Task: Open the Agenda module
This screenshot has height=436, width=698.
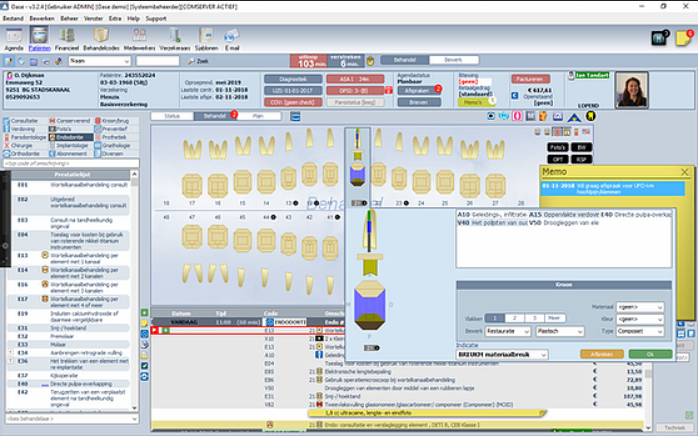Action: [14, 39]
